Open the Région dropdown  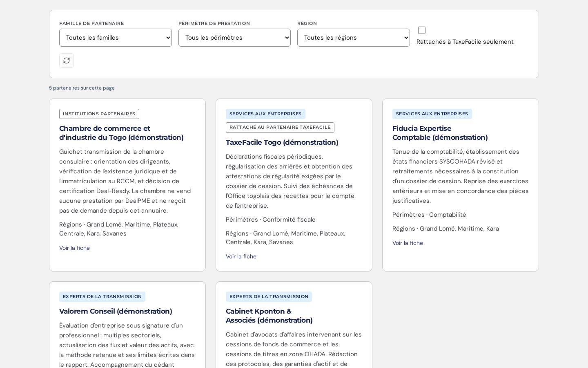pos(354,38)
